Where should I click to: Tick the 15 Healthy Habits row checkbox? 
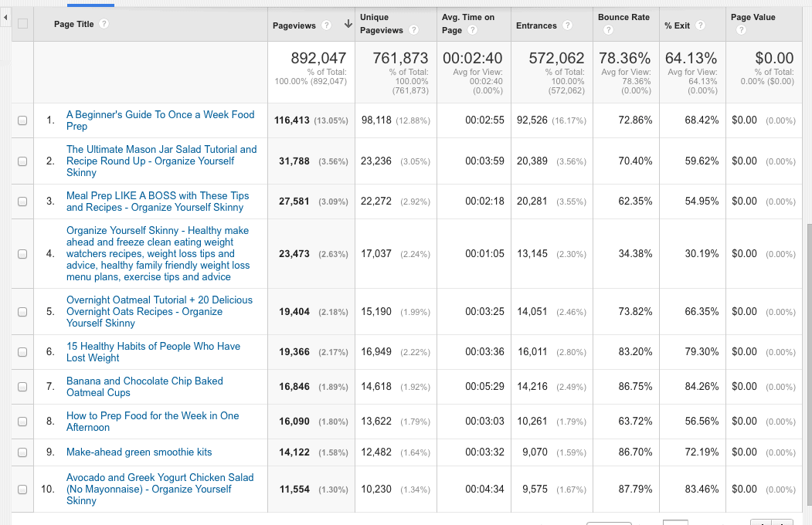(x=22, y=352)
